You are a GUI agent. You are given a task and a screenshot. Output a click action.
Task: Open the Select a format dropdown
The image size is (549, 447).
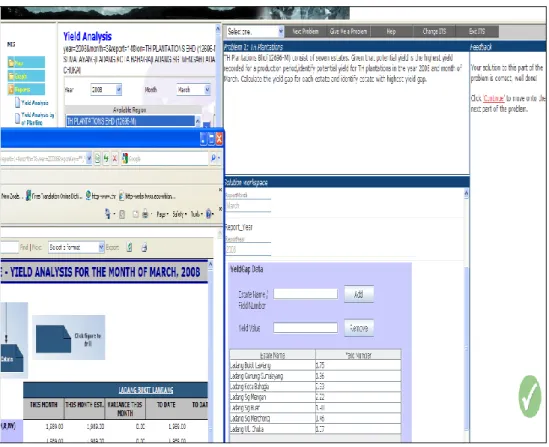coord(76,247)
